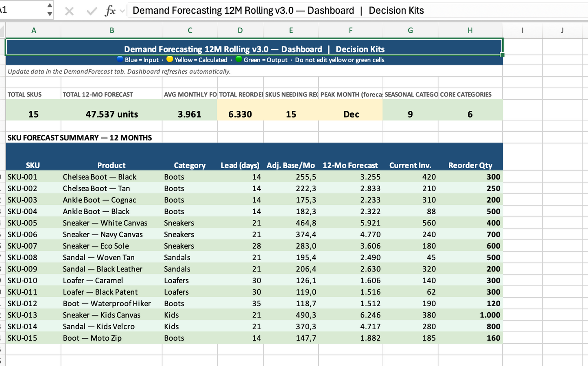Click the Name Box up arrow
The image size is (588, 366).
click(50, 6)
